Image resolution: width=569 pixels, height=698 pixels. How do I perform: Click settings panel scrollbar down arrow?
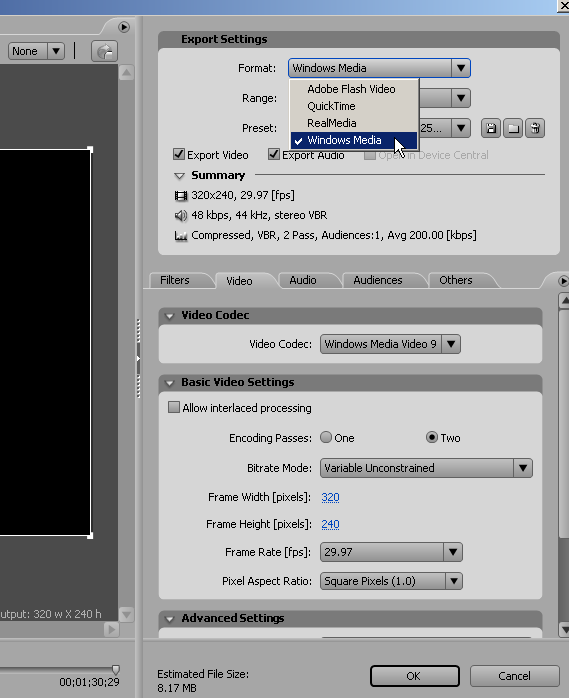pyautogui.click(x=564, y=629)
